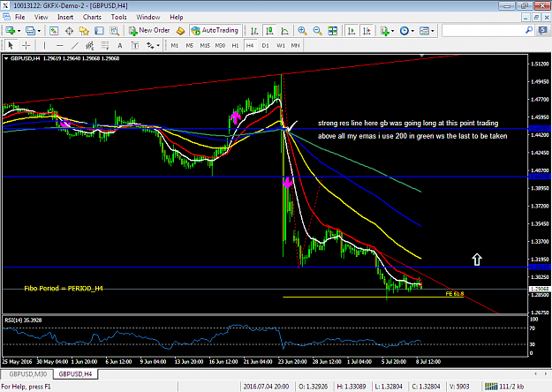Select the Text 'A' tool
The height and width of the screenshot is (392, 552).
(x=120, y=45)
